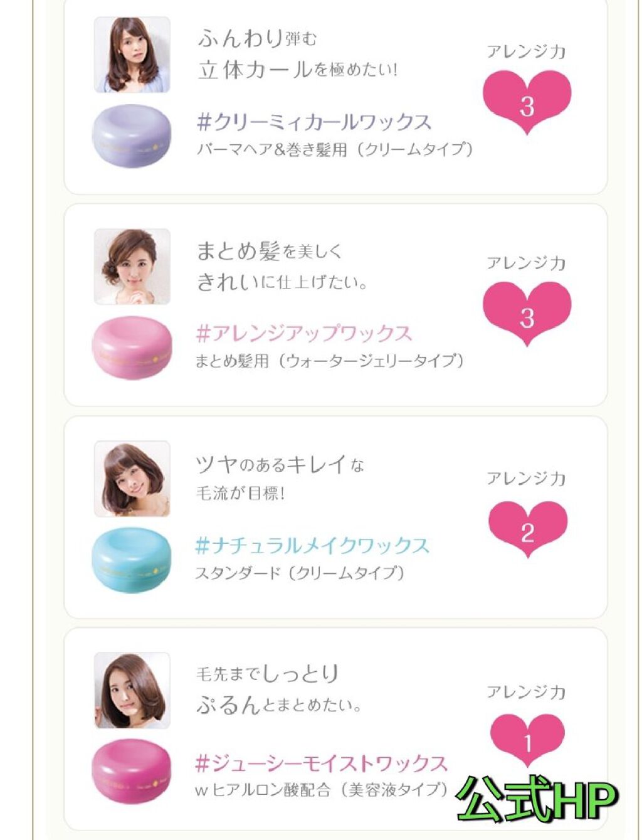Click the ふんわり弾む立体カール headline
Screen dimensions: 642x840
click(298, 55)
